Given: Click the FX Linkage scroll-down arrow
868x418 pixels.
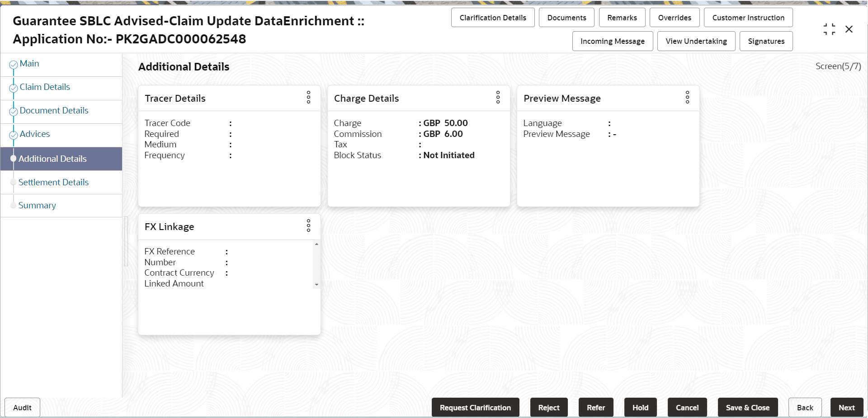Looking at the screenshot, I should (x=316, y=285).
